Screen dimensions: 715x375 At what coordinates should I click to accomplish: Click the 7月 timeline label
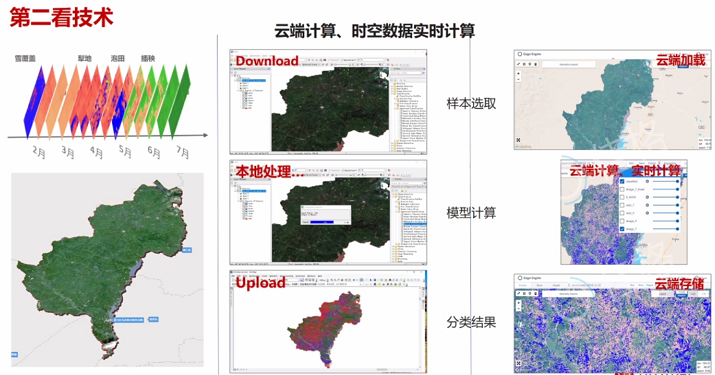coord(182,152)
